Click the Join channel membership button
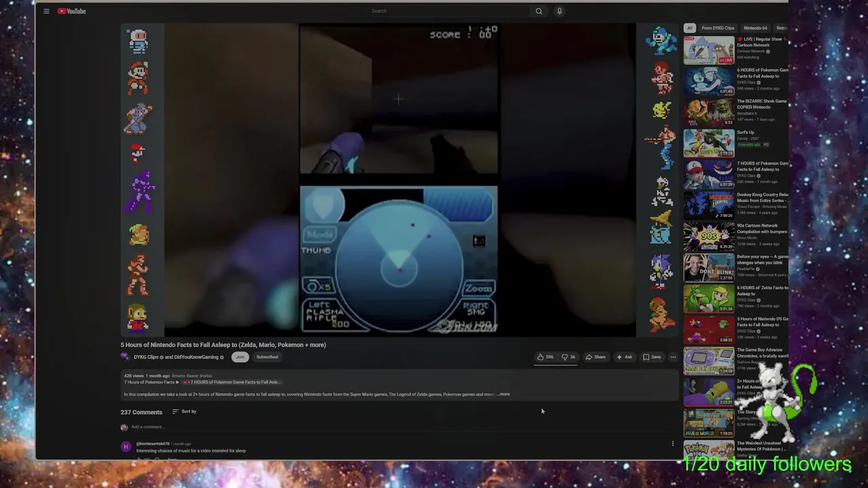The image size is (868, 488). tap(240, 357)
